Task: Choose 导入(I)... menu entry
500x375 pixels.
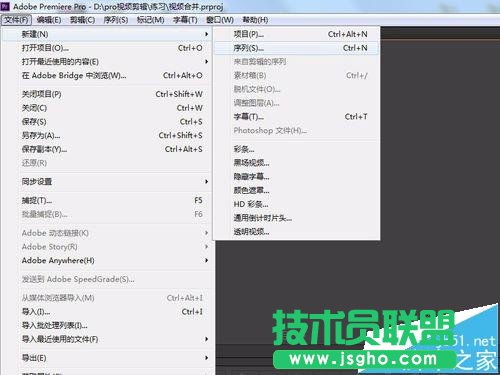Action: click(107, 312)
